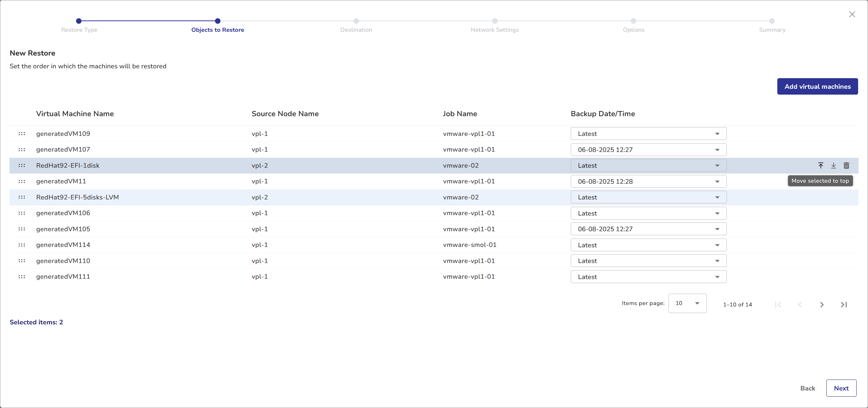This screenshot has height=408, width=868.
Task: Open backup date dropdown for generatedVM109
Action: (648, 134)
